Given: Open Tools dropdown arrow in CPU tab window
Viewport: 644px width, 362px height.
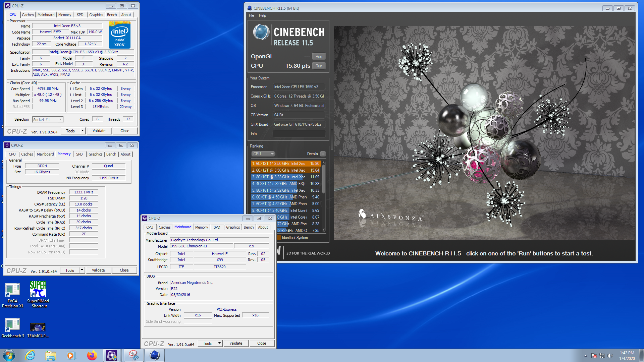Looking at the screenshot, I should click(83, 131).
